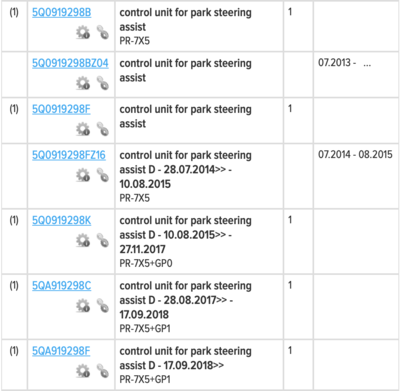This screenshot has width=400, height=391.
Task: Open part number link 5Q0919298FZ16
Action: point(69,155)
